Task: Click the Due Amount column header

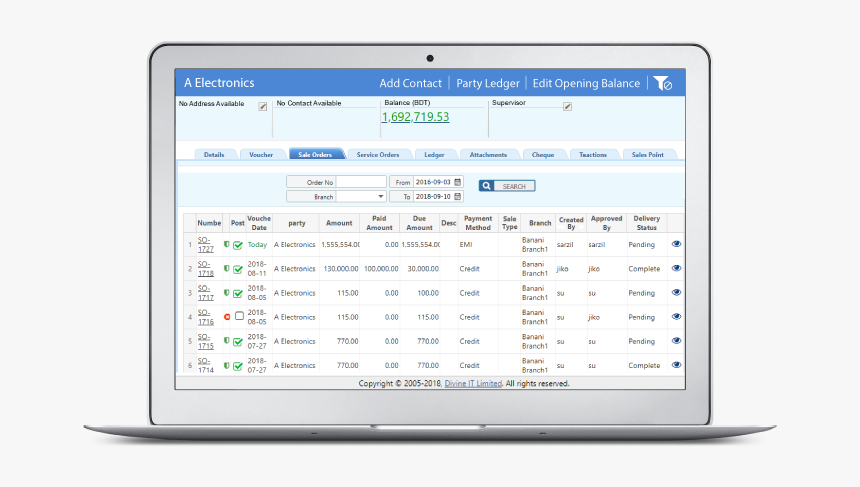Action: [420, 223]
